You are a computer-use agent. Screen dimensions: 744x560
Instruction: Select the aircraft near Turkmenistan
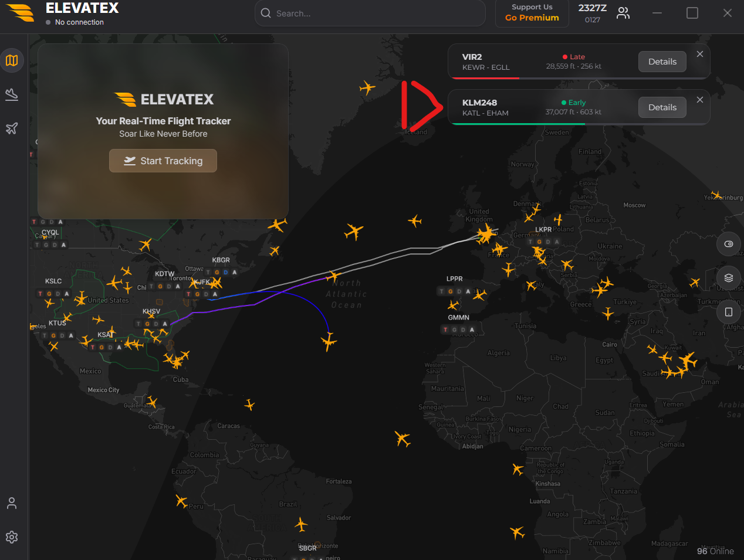click(x=695, y=283)
